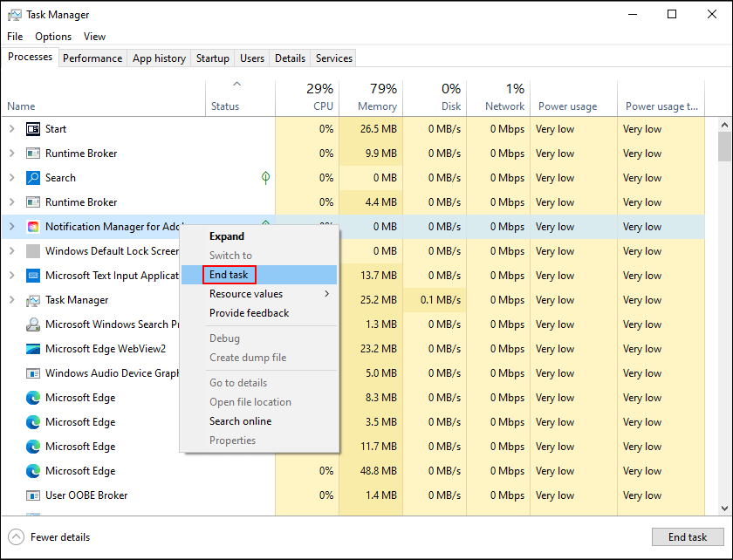Click the Microsoft Edge icon in the 48.8 MB row
Screen dimensions: 733x560
tap(33, 471)
